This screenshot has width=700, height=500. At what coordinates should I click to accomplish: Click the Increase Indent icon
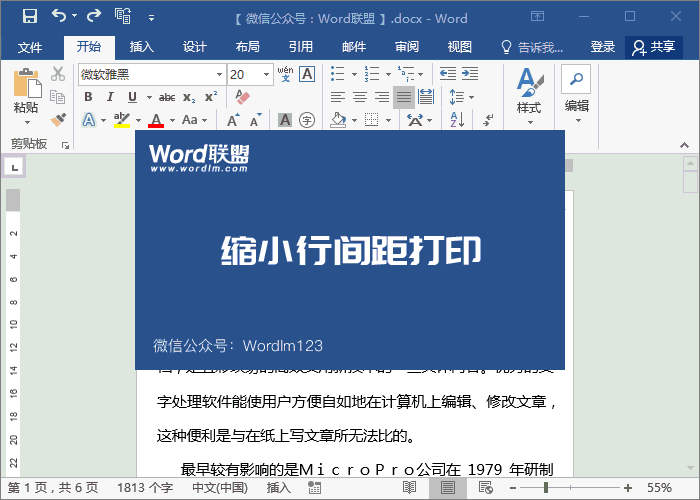pyautogui.click(x=470, y=74)
